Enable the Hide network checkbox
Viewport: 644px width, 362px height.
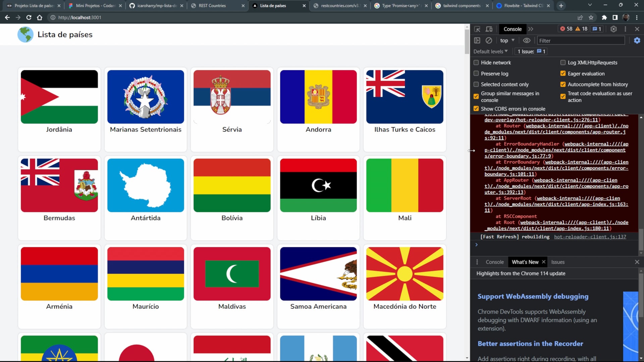[476, 63]
